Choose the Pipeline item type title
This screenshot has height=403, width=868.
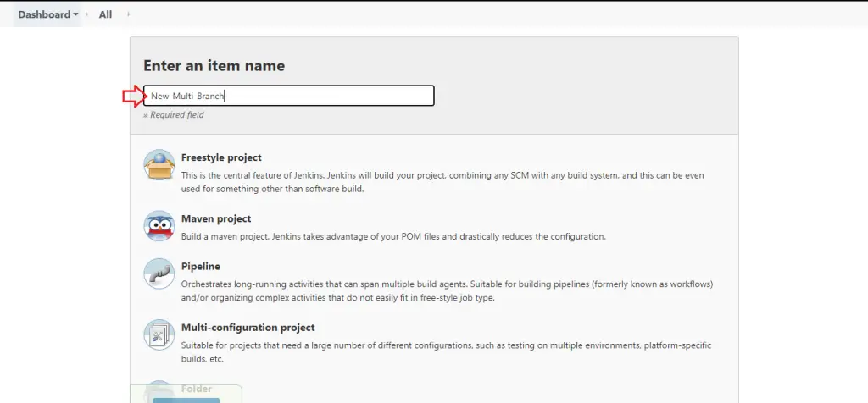200,266
